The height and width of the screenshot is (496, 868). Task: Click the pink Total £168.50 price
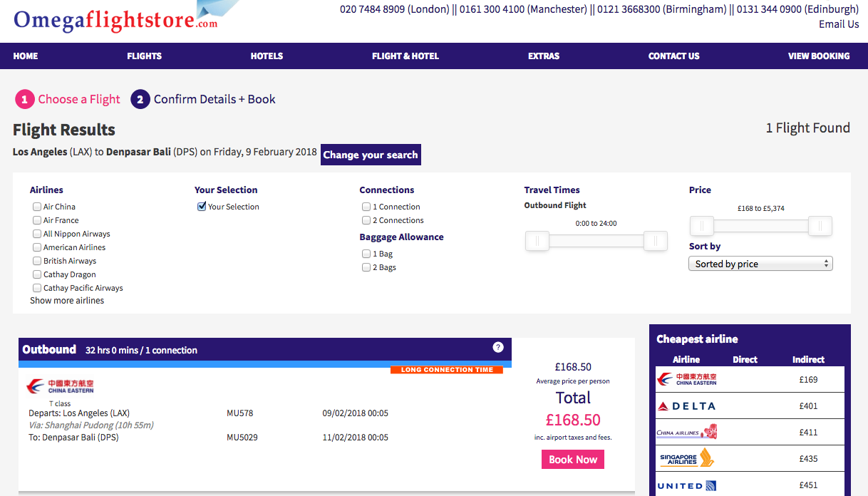pos(573,420)
